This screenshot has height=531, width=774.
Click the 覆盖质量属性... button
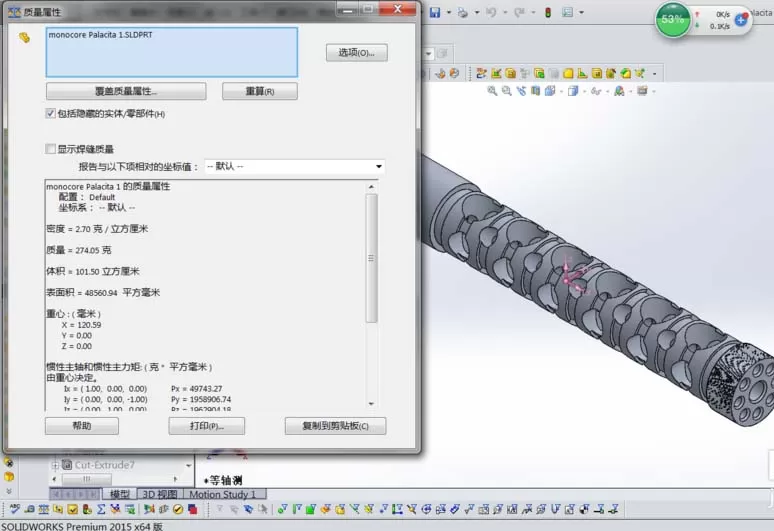click(126, 91)
